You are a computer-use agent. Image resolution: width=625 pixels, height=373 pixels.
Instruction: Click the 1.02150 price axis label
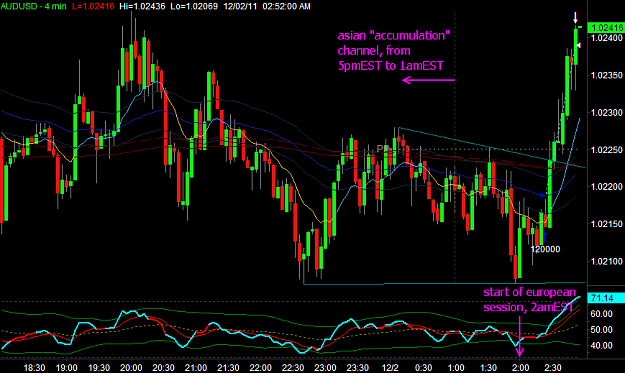pyautogui.click(x=607, y=224)
